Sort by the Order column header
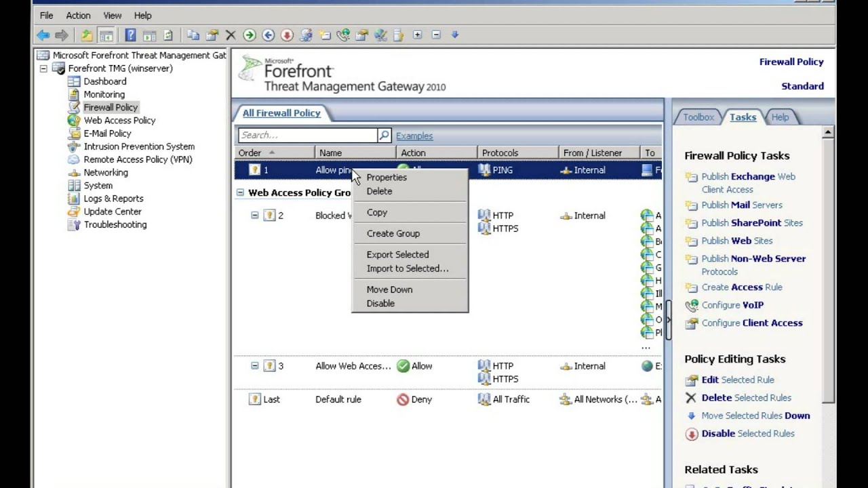The height and width of the screenshot is (488, 868). point(275,153)
